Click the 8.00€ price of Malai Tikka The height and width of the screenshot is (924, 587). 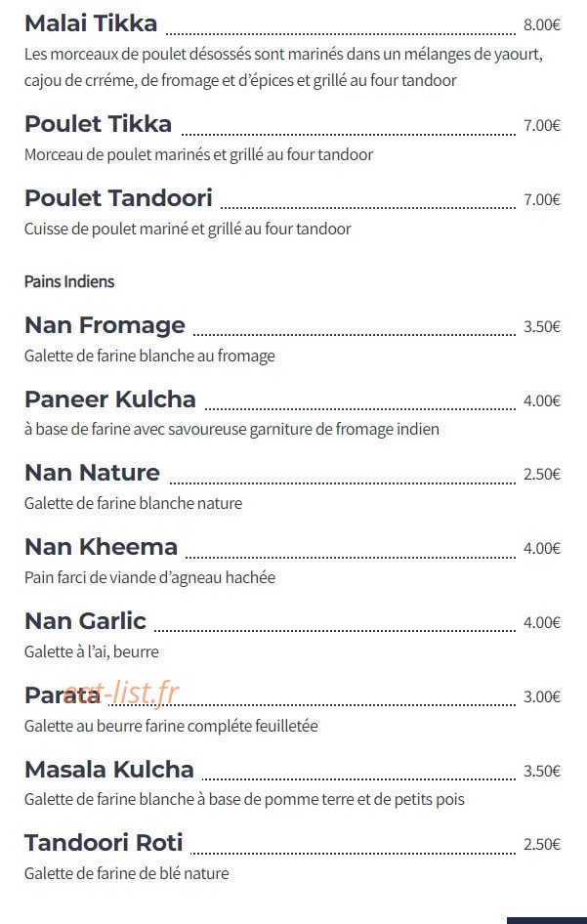click(x=542, y=24)
